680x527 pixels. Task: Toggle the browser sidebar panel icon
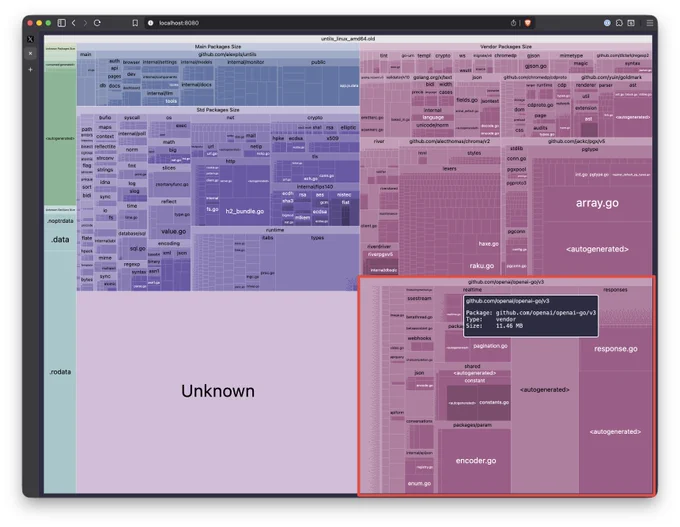62,23
